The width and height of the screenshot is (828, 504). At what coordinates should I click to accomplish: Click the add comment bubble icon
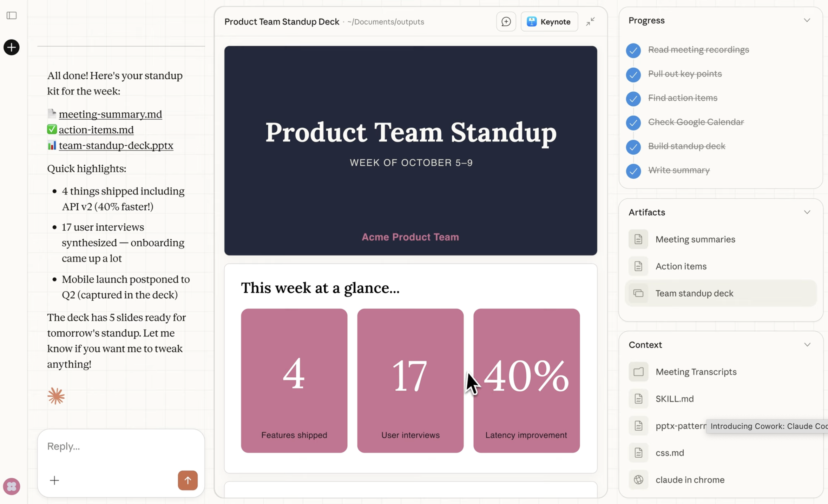coord(506,22)
